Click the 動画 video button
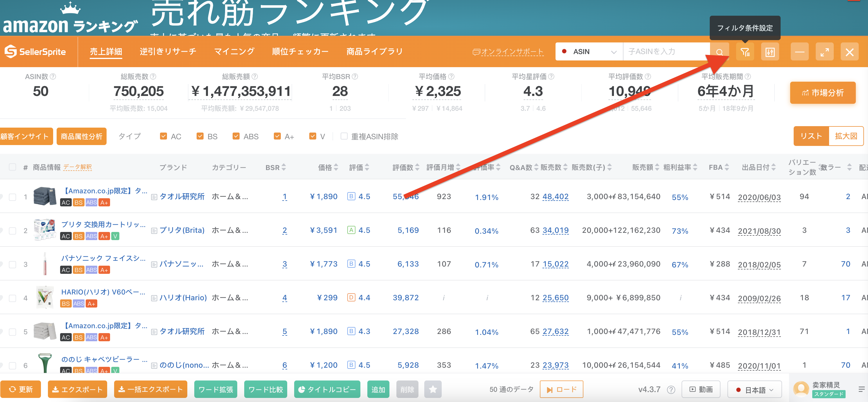Image resolution: width=868 pixels, height=402 pixels. click(x=700, y=389)
